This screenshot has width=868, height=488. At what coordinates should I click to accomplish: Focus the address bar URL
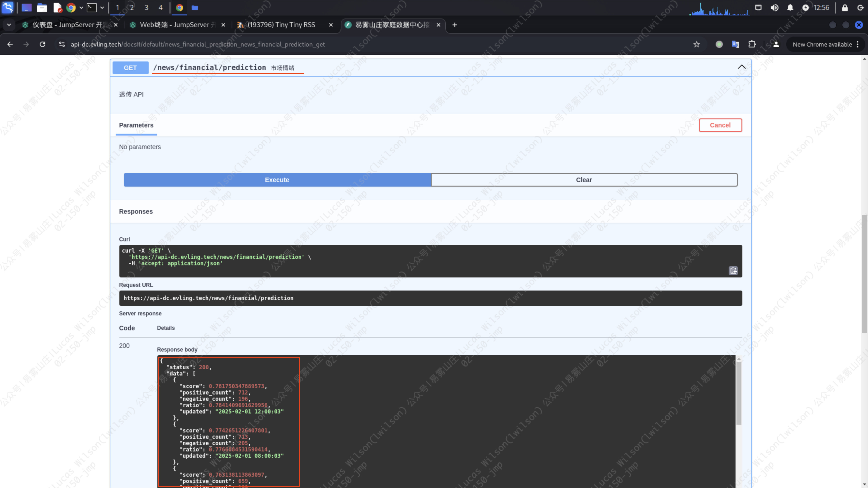pyautogui.click(x=198, y=44)
